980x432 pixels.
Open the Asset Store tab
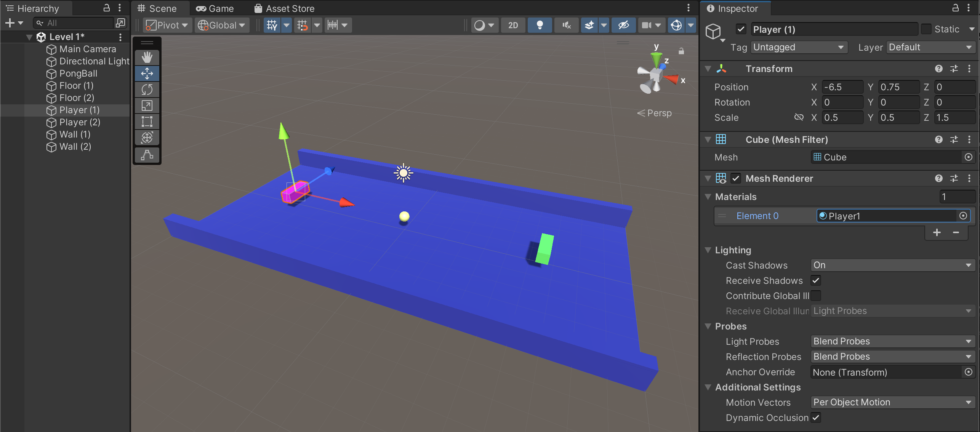[284, 8]
